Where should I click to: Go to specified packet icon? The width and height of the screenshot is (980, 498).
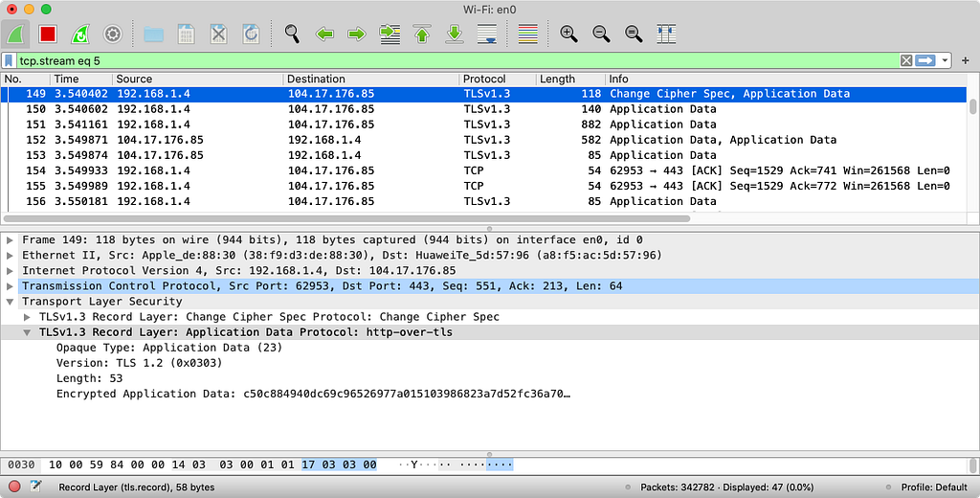click(390, 34)
